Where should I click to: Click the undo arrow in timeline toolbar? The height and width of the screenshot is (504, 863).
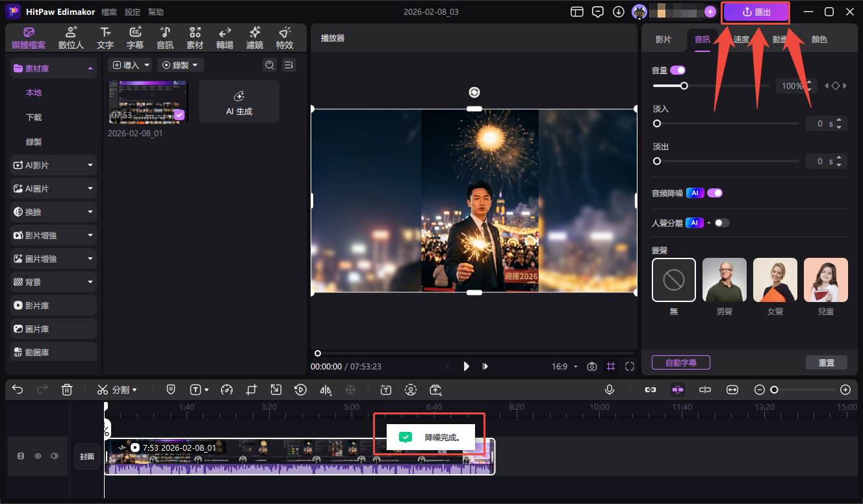(18, 390)
